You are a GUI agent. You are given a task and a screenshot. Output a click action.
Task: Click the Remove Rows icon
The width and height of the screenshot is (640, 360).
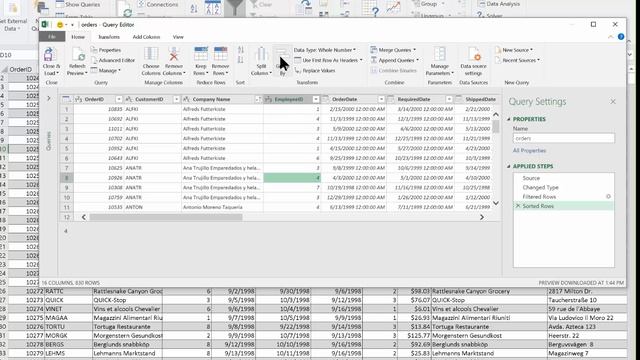220,54
